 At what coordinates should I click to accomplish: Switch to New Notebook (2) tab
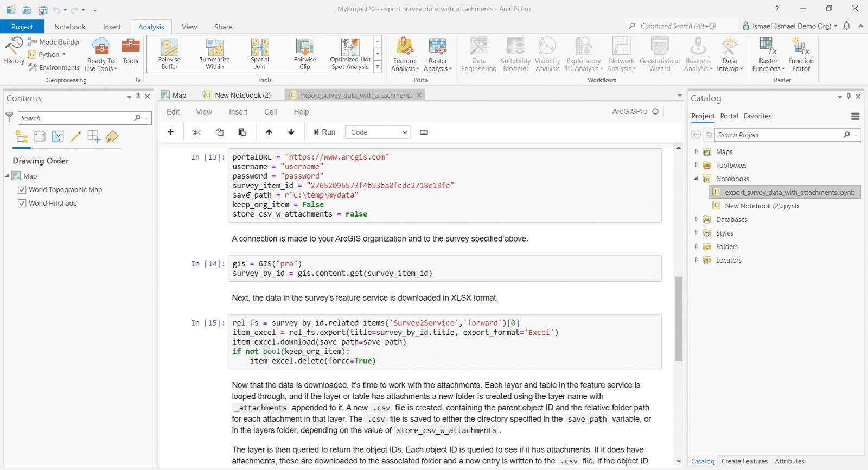pyautogui.click(x=238, y=95)
